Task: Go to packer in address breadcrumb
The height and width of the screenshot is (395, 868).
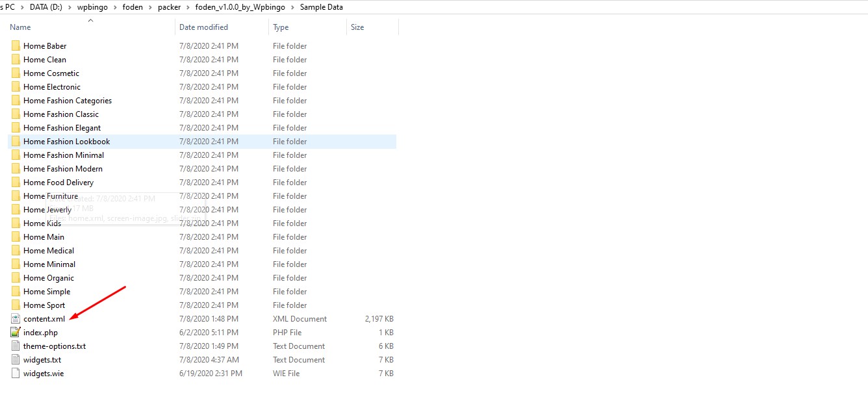Action: 169,7
